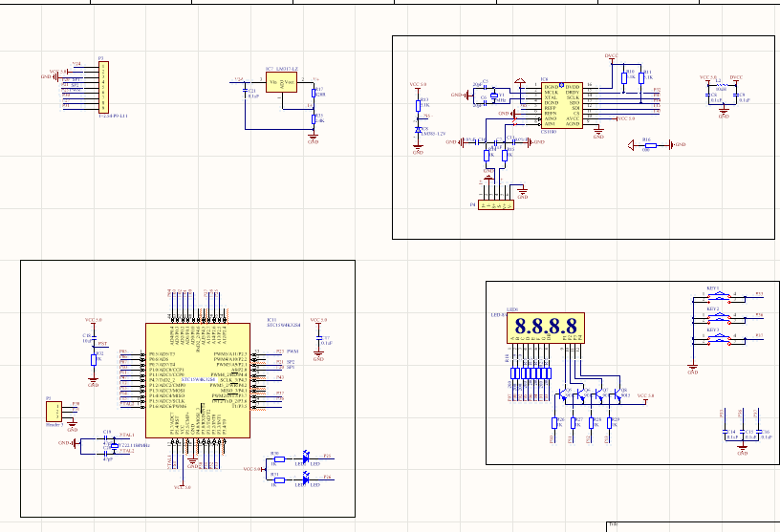The image size is (780, 532).
Task: Select transistor Q5
Action: [x=563, y=395]
